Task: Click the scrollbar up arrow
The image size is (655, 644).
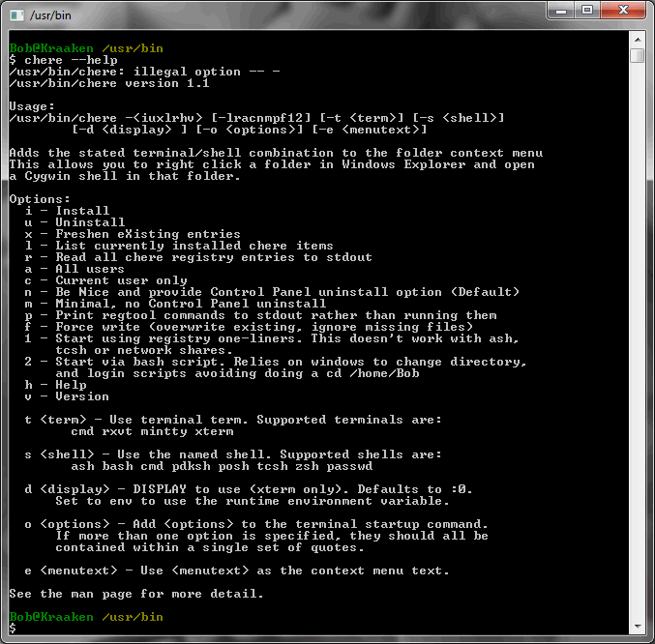Action: pos(638,40)
